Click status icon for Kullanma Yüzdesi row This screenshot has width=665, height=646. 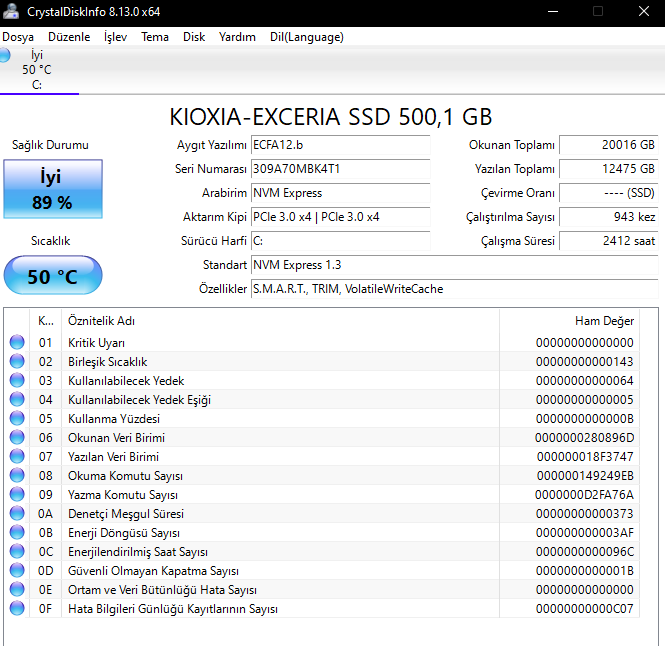coord(17,418)
